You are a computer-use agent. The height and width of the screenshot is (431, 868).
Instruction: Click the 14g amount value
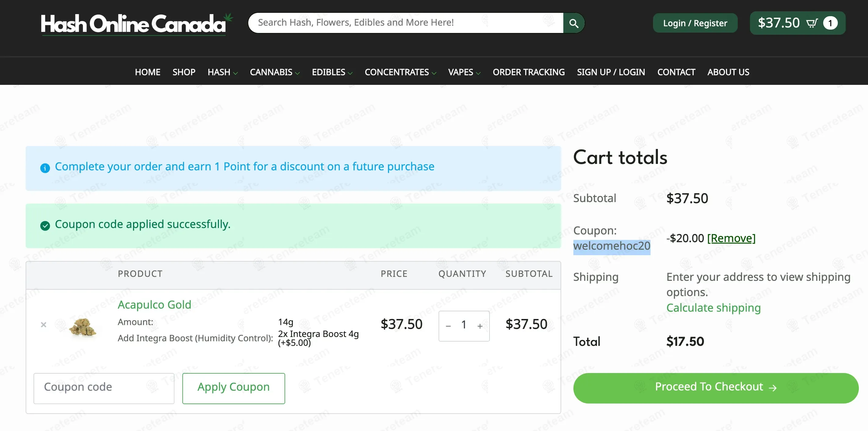pos(285,322)
